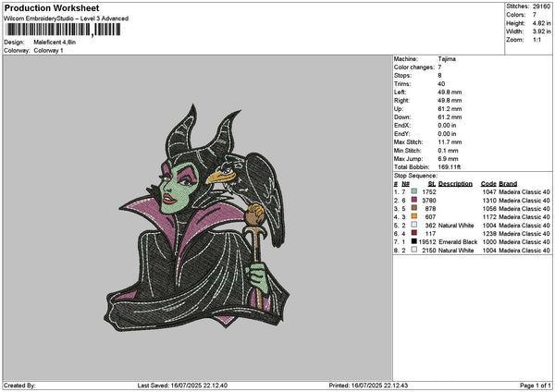Click thread code '1000'

pyautogui.click(x=489, y=242)
